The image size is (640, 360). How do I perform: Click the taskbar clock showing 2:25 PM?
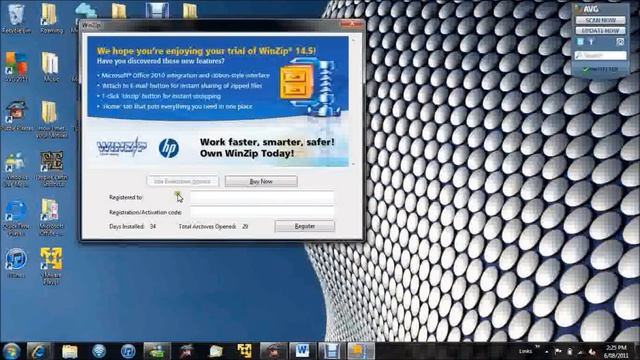617,351
